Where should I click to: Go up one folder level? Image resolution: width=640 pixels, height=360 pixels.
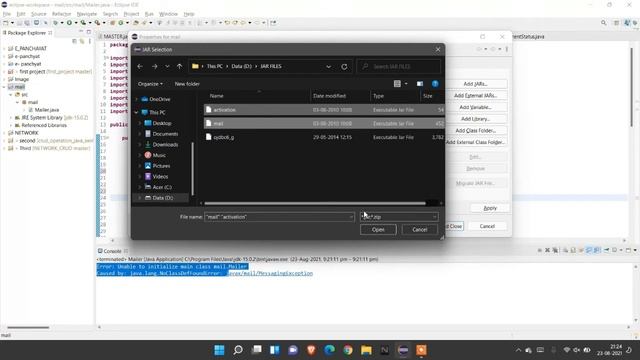point(180,67)
